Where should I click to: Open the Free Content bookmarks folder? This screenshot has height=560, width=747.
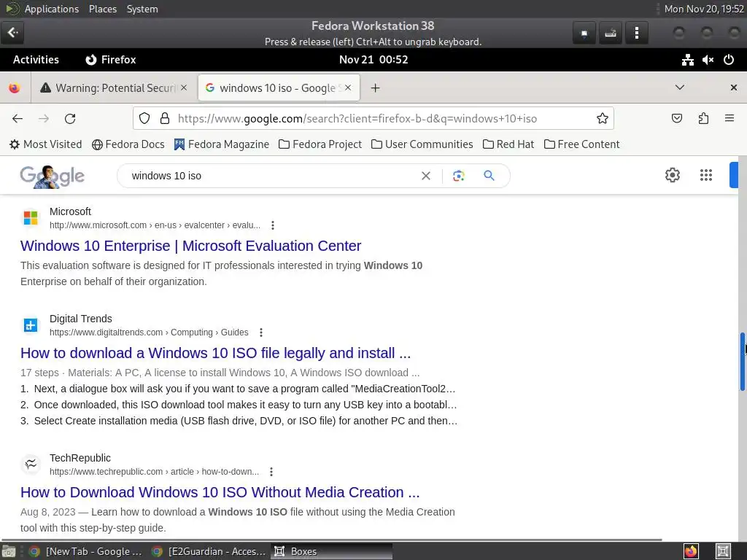coord(581,144)
